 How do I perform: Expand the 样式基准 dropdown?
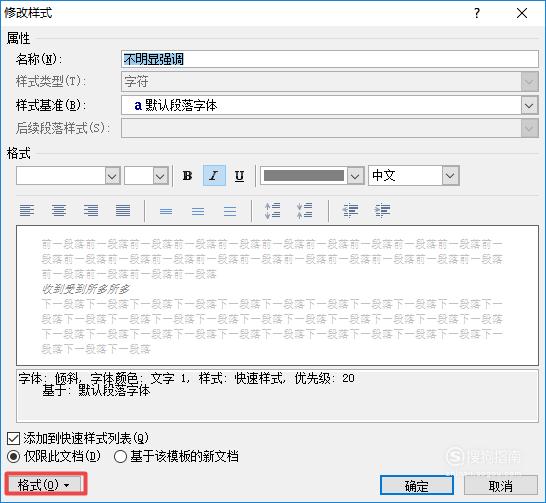pos(529,105)
